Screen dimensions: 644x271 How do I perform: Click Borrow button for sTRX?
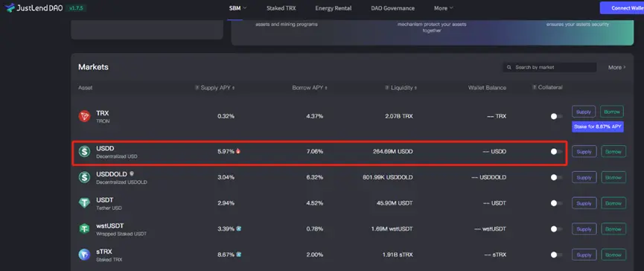[613, 255]
